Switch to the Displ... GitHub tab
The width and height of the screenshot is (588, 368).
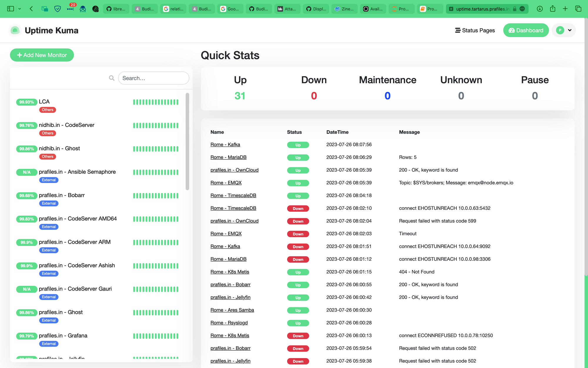pyautogui.click(x=316, y=9)
